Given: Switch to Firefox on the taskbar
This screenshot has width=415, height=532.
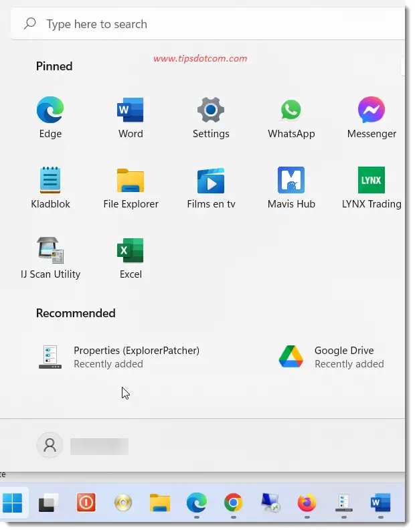Looking at the screenshot, I should [x=307, y=503].
